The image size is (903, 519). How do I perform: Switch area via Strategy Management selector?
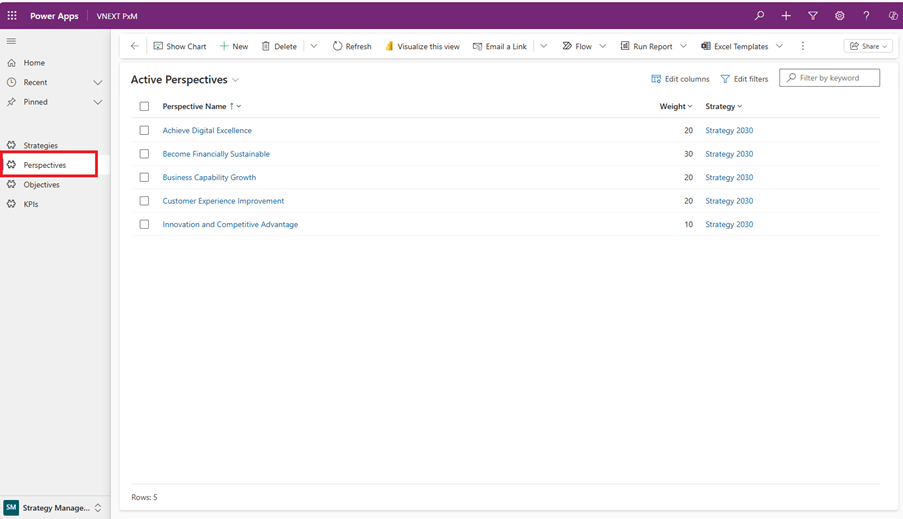click(x=54, y=507)
